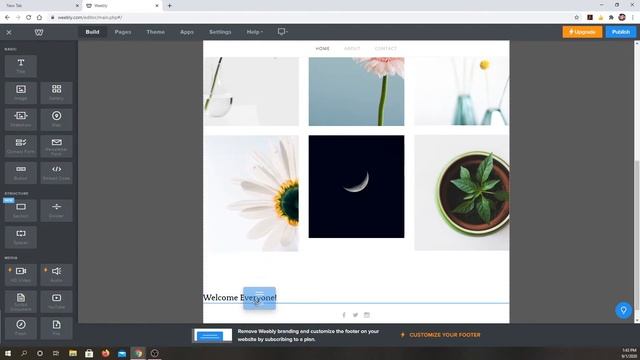This screenshot has width=640, height=360.
Task: Click the blue Publish button
Action: pyautogui.click(x=621, y=32)
